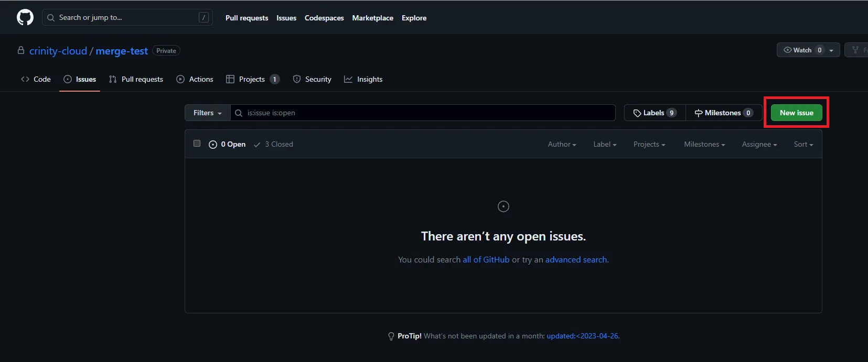Open Labels list button

pos(655,113)
